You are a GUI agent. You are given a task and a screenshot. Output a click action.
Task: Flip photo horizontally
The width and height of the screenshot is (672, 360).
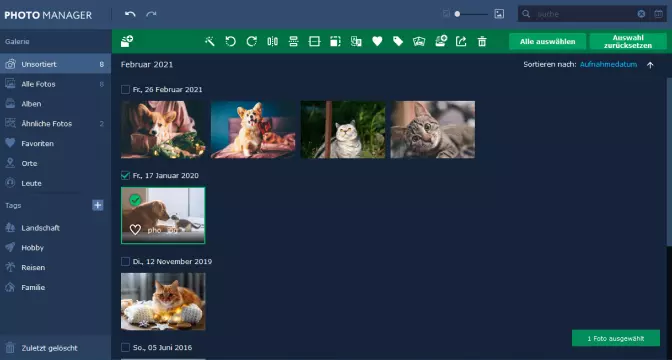[x=273, y=41]
